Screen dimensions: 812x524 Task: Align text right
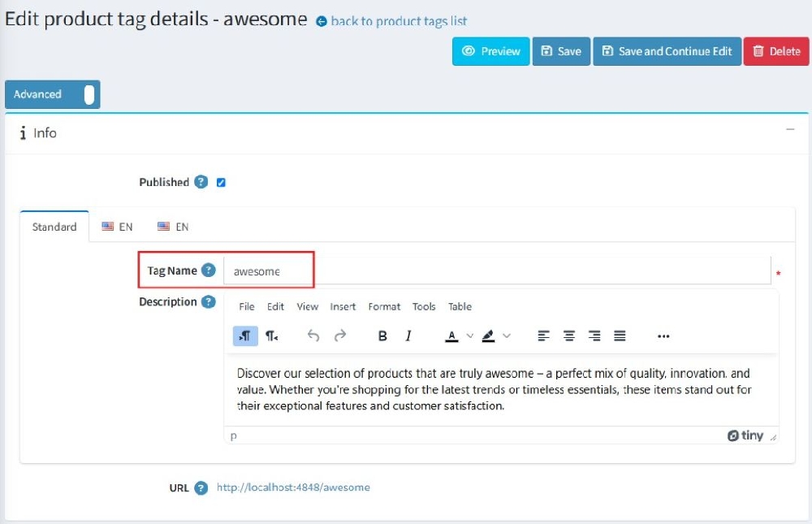594,336
